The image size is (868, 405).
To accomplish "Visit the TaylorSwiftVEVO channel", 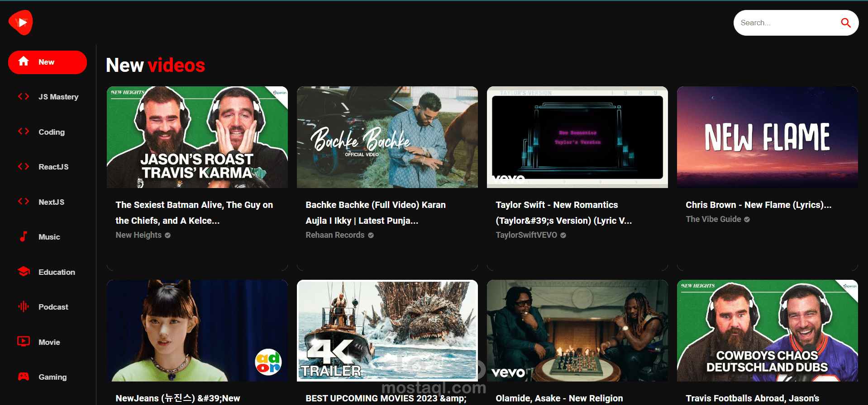I will (x=526, y=235).
